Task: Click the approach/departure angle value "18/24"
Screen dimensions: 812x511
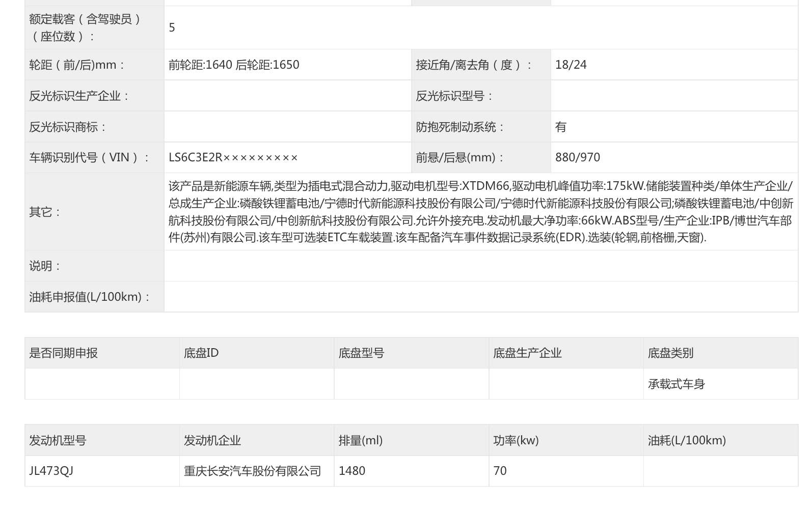Action: pos(571,65)
